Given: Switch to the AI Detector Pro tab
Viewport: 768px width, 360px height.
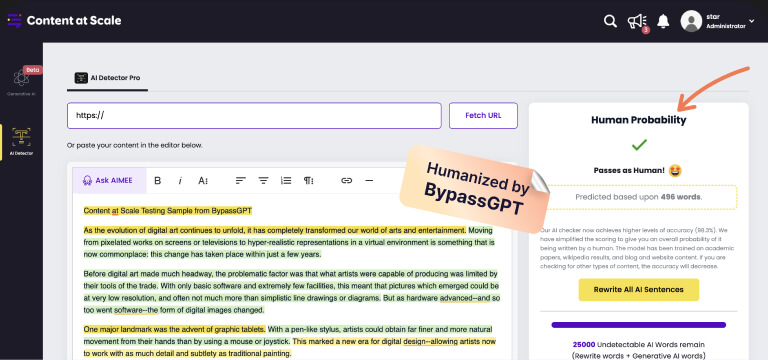Looking at the screenshot, I should coord(108,78).
